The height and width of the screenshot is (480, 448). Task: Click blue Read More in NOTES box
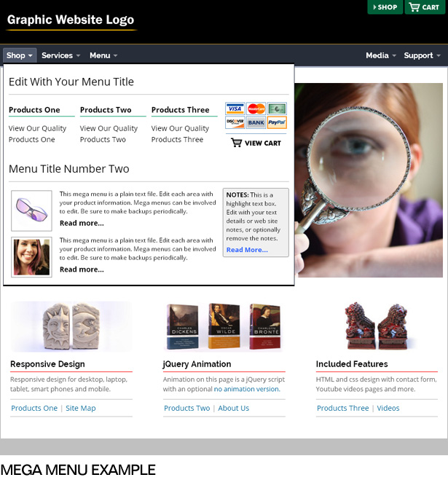click(x=247, y=250)
